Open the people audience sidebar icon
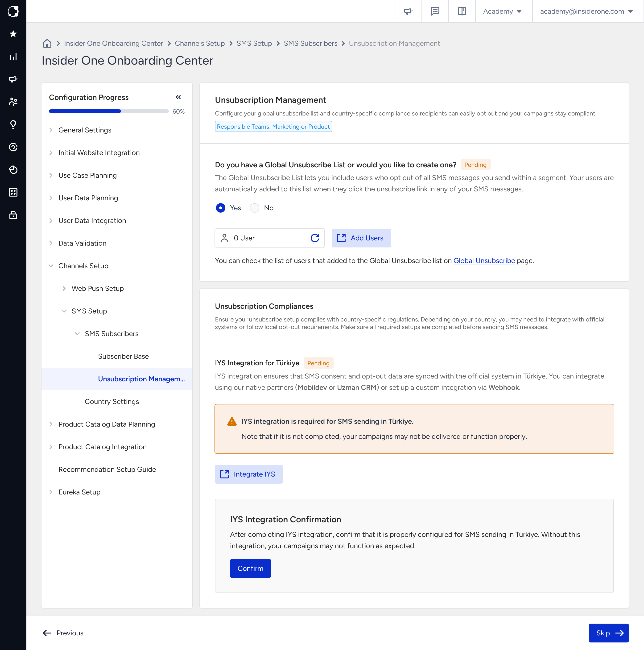Image resolution: width=644 pixels, height=650 pixels. pyautogui.click(x=13, y=102)
